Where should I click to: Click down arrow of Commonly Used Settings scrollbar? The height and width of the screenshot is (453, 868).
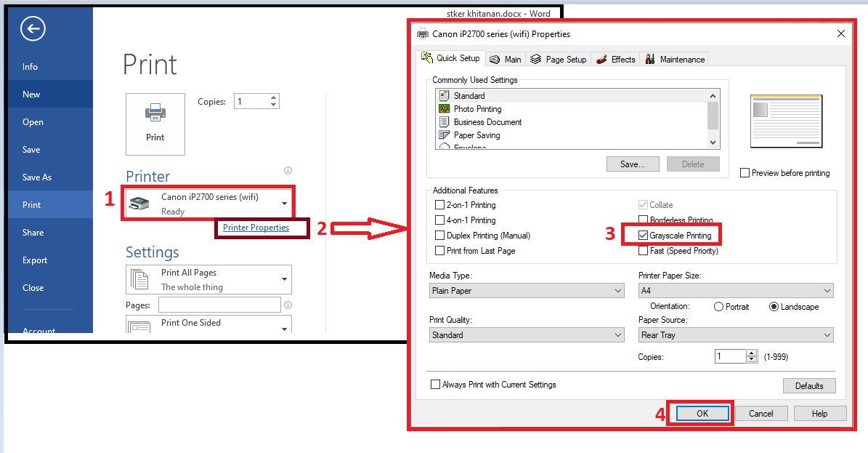(x=713, y=143)
